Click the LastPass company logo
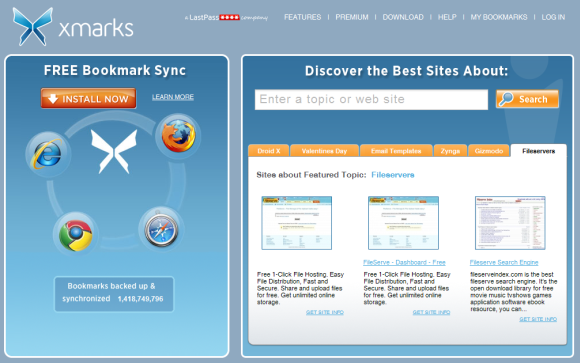This screenshot has height=363, width=580. [x=226, y=17]
